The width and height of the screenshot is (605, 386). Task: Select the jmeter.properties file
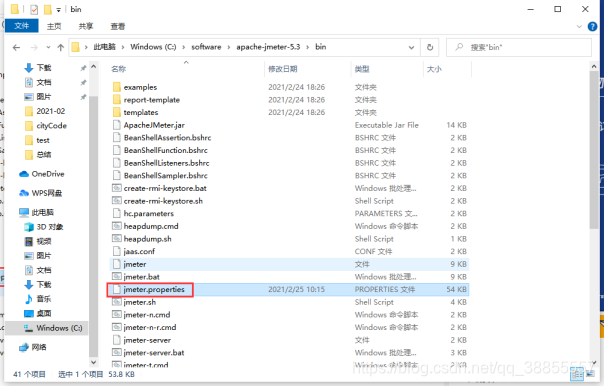[x=289, y=290]
